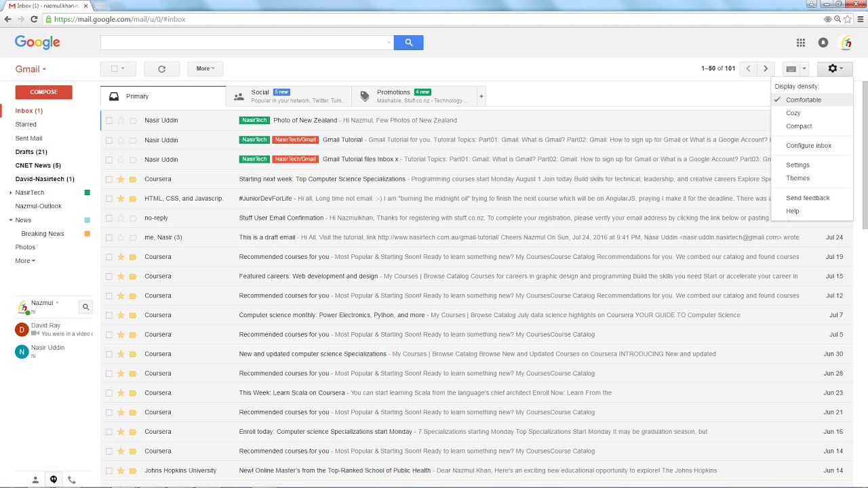868x488 pixels.
Task: Check the HTML, CSS, and Javascrip. email
Action: [108, 199]
